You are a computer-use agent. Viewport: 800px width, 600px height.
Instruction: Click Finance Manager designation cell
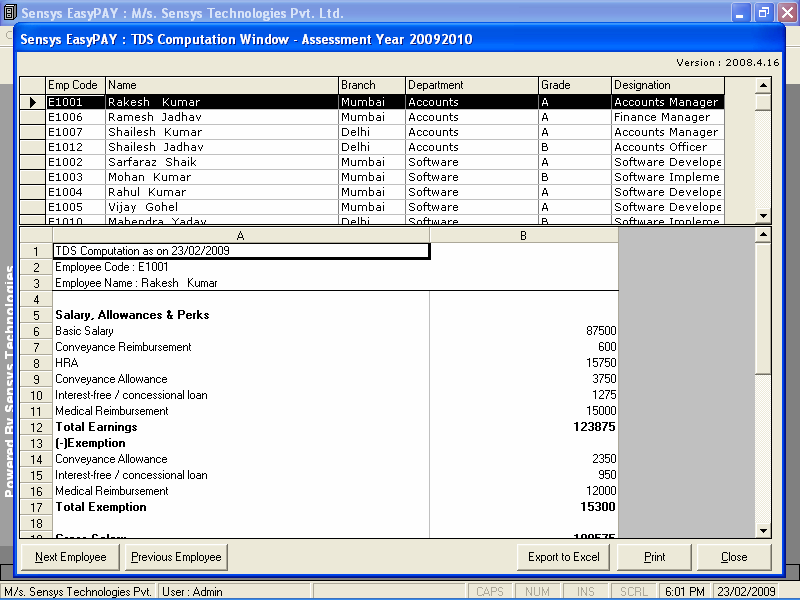tap(668, 117)
